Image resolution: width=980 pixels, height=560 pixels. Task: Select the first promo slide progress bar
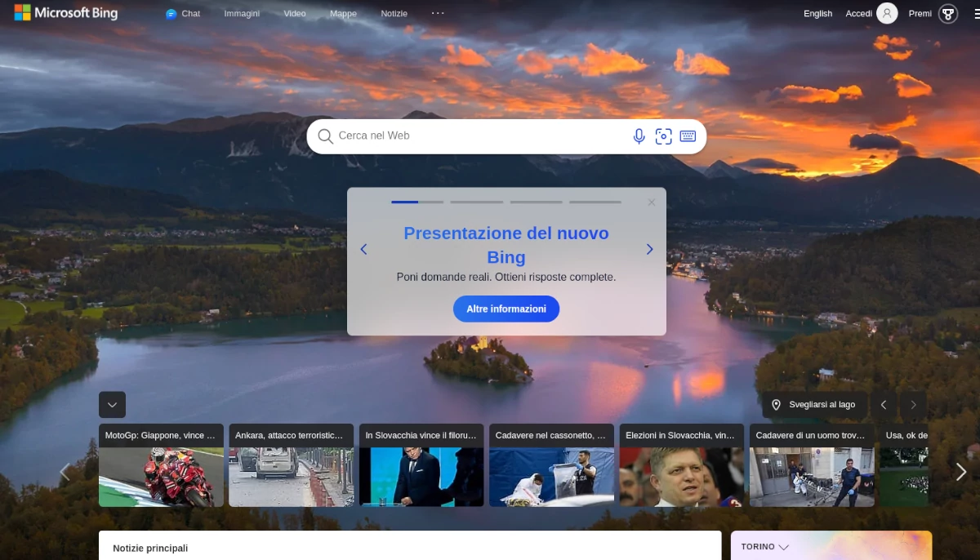(x=417, y=202)
